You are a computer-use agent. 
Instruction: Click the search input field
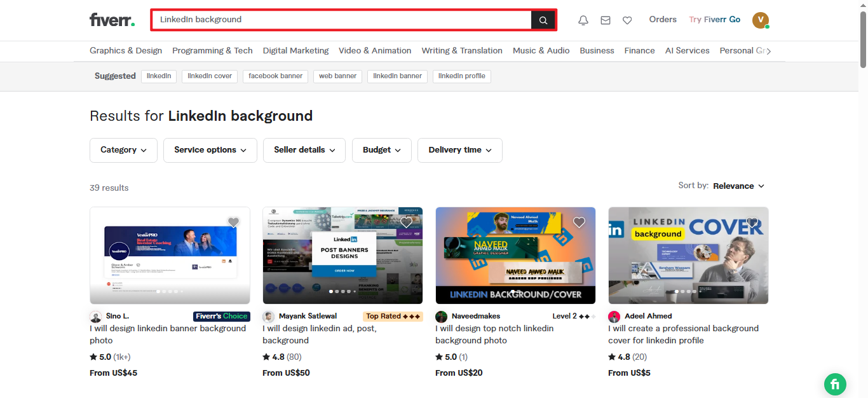pos(341,20)
